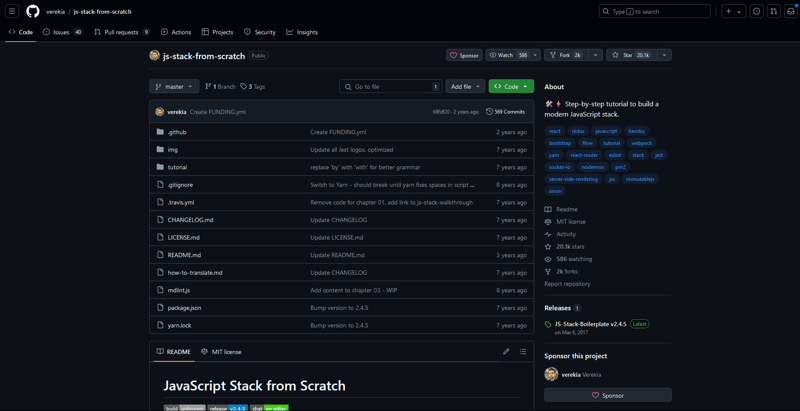The width and height of the screenshot is (800, 411).
Task: Click the commit history clock icon
Action: (x=489, y=112)
